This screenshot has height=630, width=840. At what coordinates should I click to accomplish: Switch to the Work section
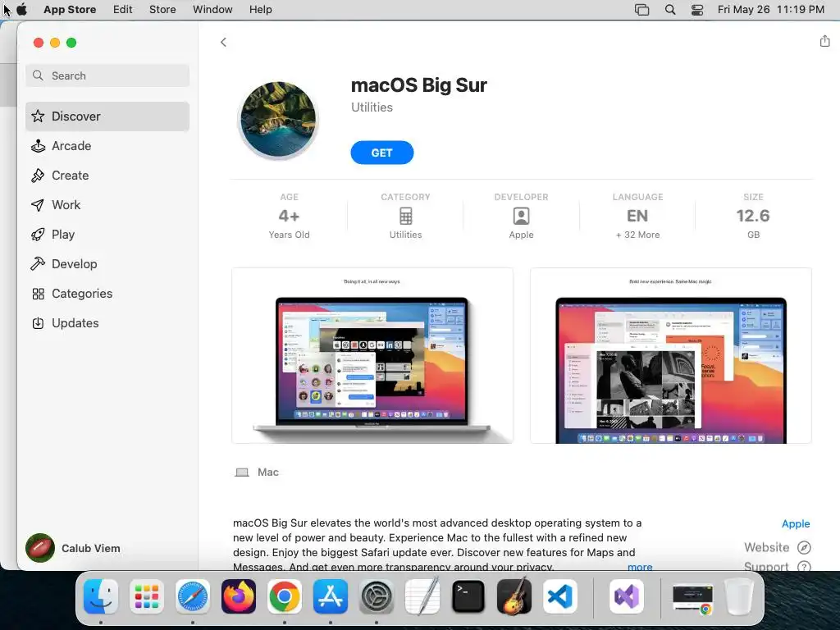(107, 204)
